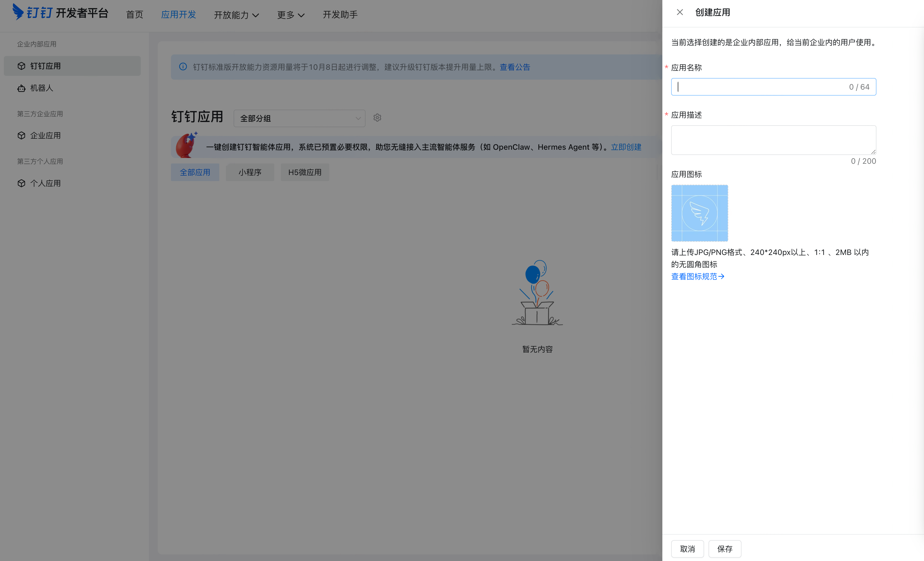Select 企业应用 in the sidebar
The height and width of the screenshot is (561, 924).
(72, 135)
